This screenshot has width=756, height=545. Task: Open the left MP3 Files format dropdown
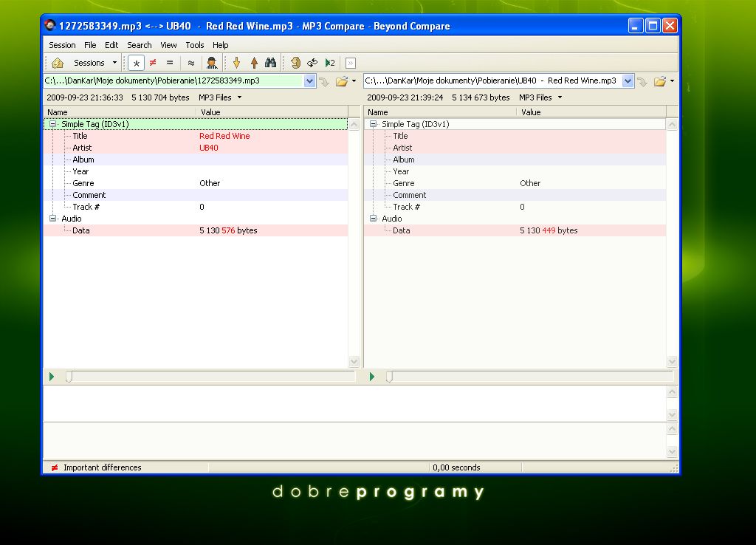tap(220, 97)
